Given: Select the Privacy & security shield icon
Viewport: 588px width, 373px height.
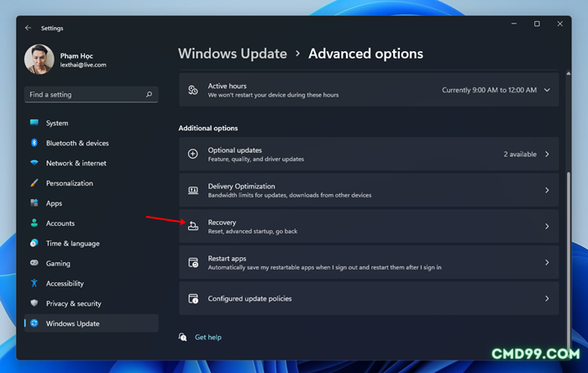Looking at the screenshot, I should coord(34,303).
